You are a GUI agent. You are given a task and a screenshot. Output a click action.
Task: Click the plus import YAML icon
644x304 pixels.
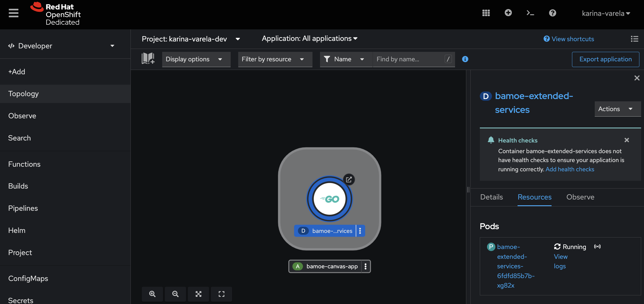(x=508, y=13)
